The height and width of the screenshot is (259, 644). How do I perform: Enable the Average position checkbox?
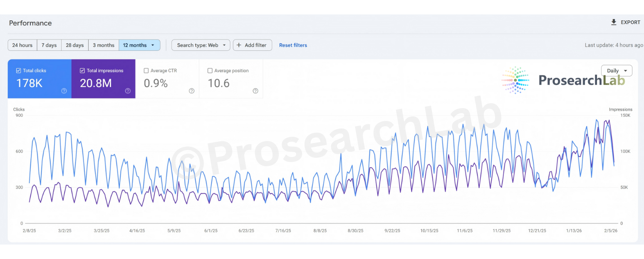tap(210, 70)
